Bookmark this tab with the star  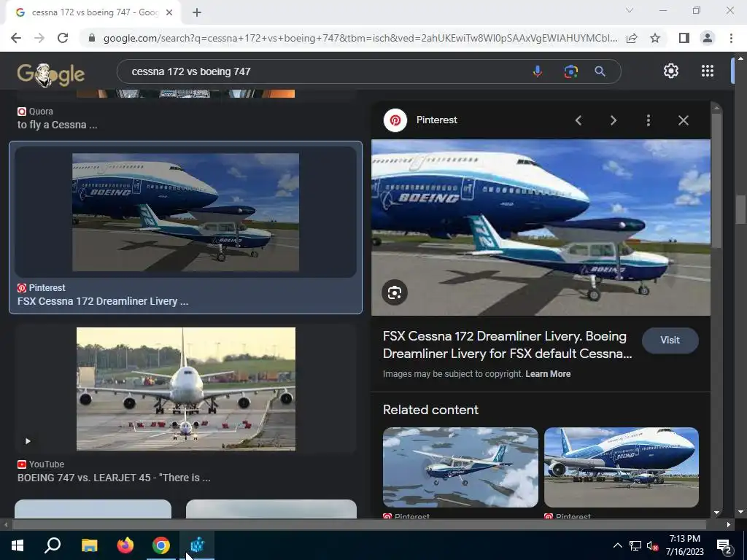(655, 38)
